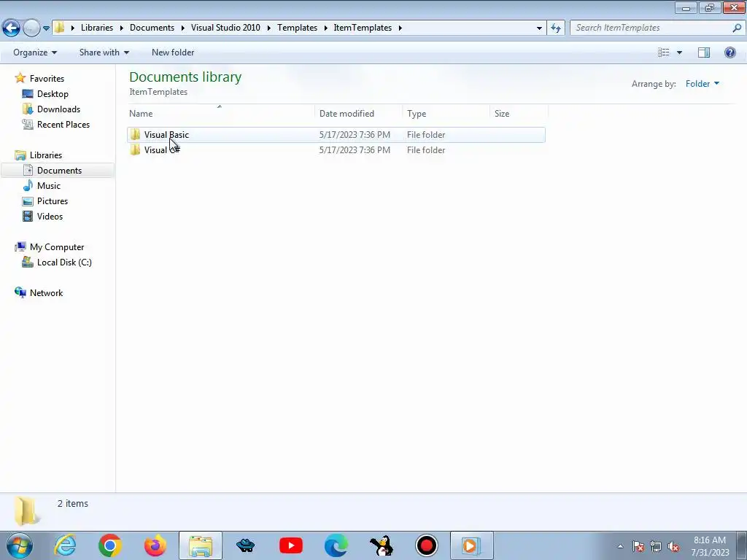Viewport: 747px width, 560px height.
Task: Click the folder icon in the address bar
Action: (x=60, y=28)
